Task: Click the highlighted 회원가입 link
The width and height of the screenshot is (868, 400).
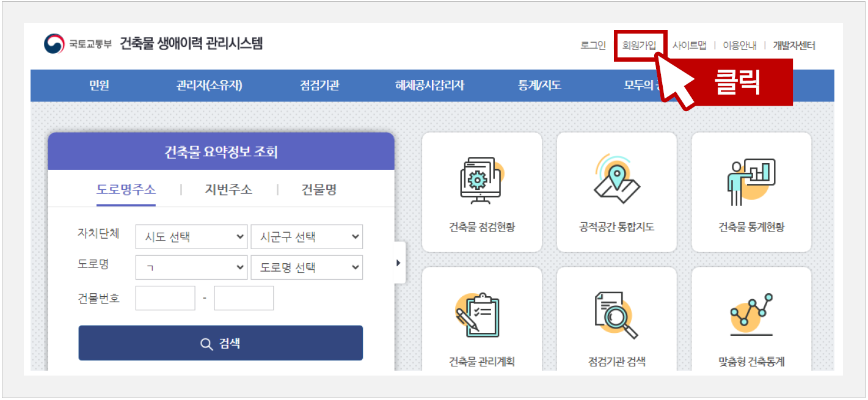Action: pos(640,45)
